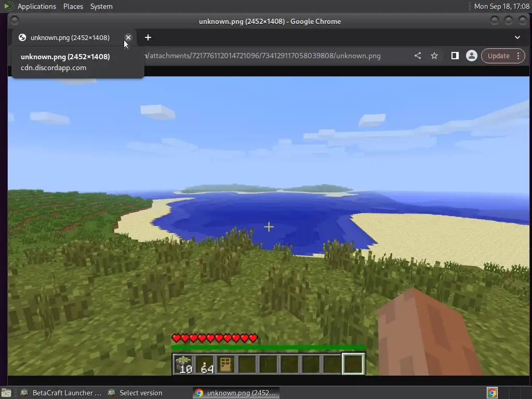532x399 pixels.
Task: Click the Chrome icon in the workspace switcher
Action: click(492, 393)
